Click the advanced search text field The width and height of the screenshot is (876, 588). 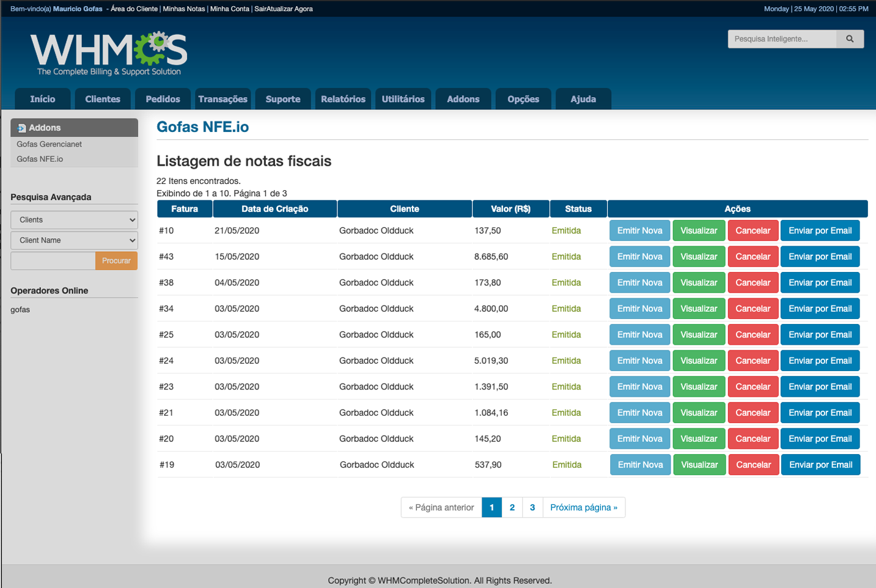click(53, 261)
